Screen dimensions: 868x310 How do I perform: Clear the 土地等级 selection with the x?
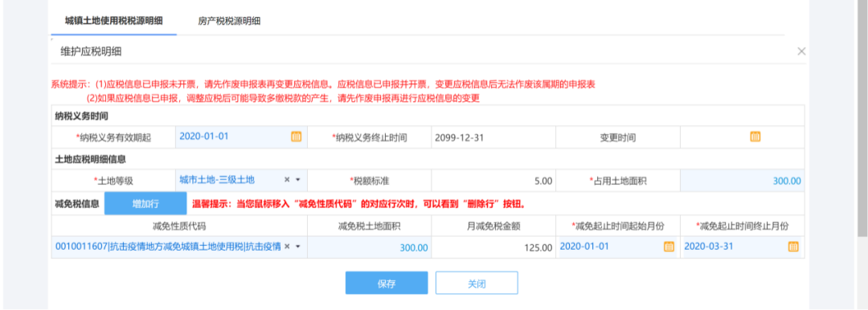[x=287, y=180]
